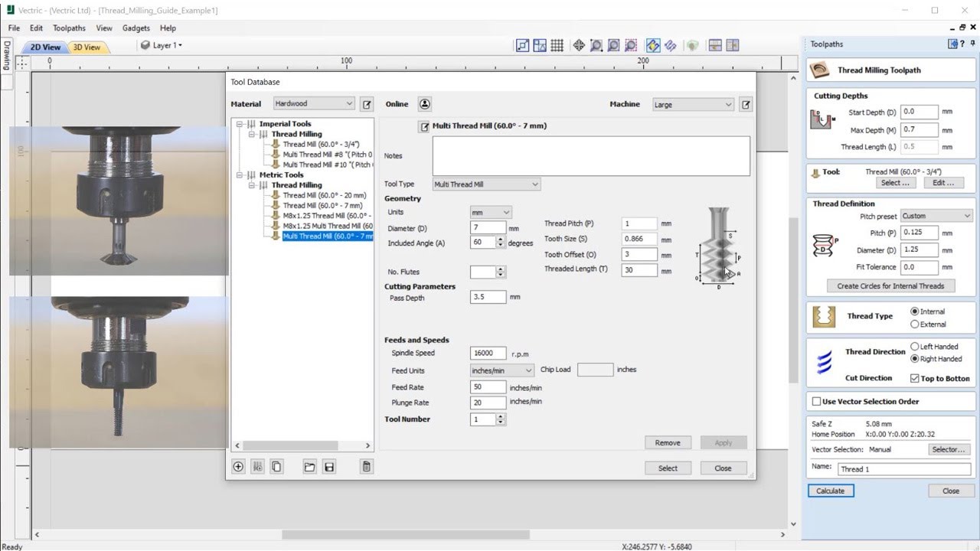Open the Toolpaths menu
The width and height of the screenshot is (980, 551).
tap(69, 28)
